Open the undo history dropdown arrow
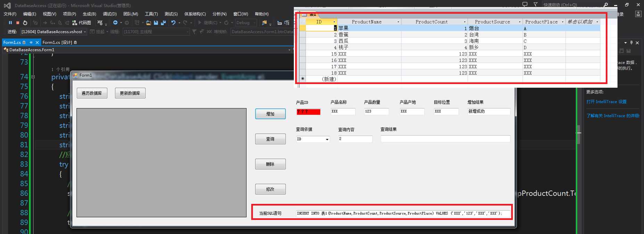This screenshot has height=234, width=644. click(x=179, y=23)
